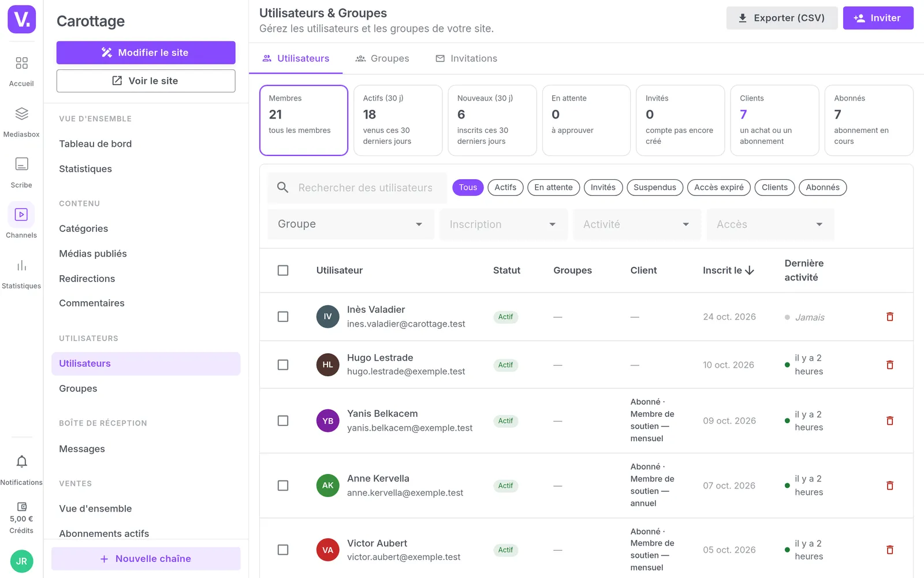The image size is (924, 578).
Task: Open the Accès filter dropdown
Action: click(x=770, y=224)
